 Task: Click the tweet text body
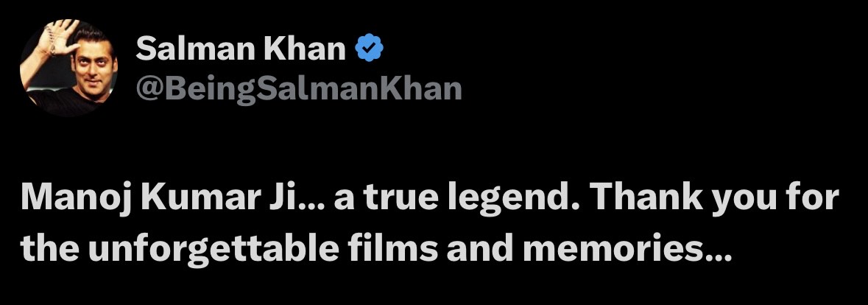coord(429,224)
